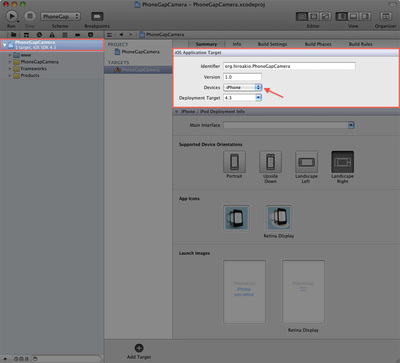Switch to the Build Rules tab
Screen dimensions: 400x363
(x=361, y=44)
